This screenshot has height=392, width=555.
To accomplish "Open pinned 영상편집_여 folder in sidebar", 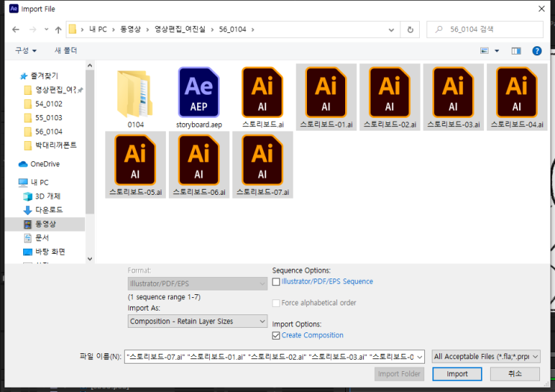I will coord(55,90).
